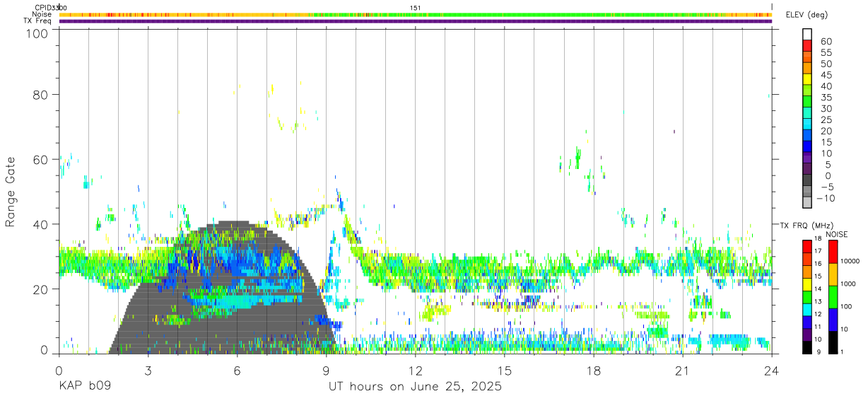Select the '151' CPID value at top
This screenshot has width=868, height=401.
point(416,8)
